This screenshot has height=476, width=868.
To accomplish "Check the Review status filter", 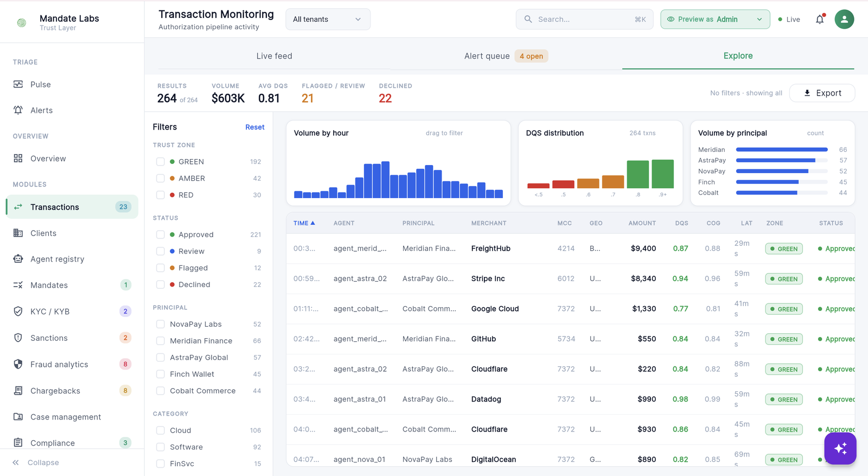I will click(160, 251).
